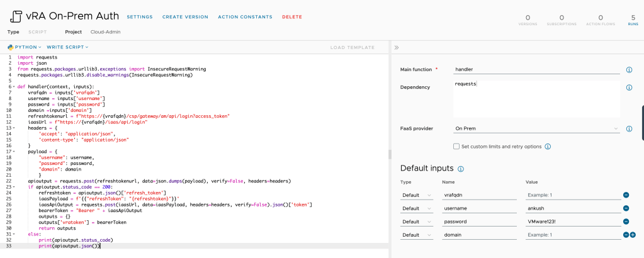Click info icon beside Dependency field
This screenshot has width=644, height=258.
click(x=629, y=87)
